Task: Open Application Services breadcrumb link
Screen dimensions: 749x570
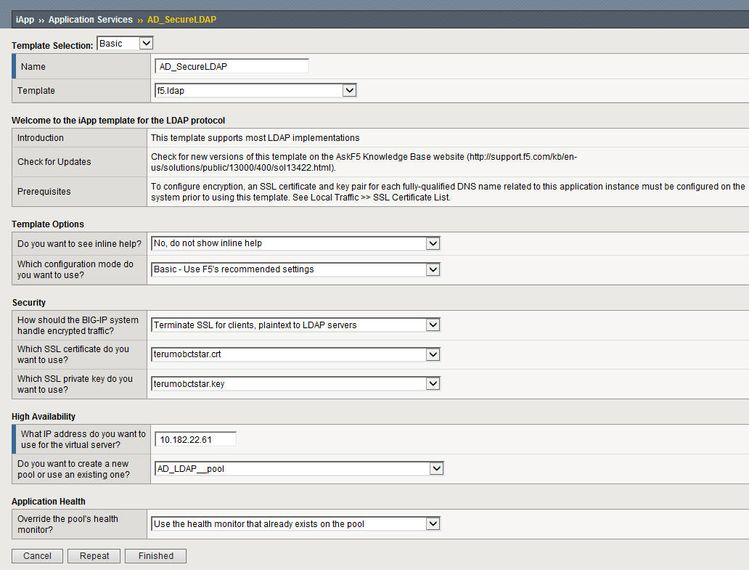Action: pos(91,19)
